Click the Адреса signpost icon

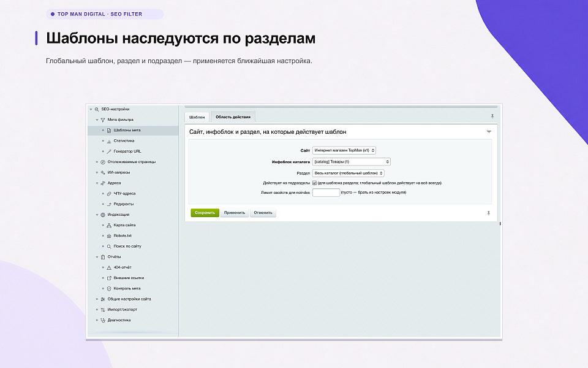click(x=103, y=183)
